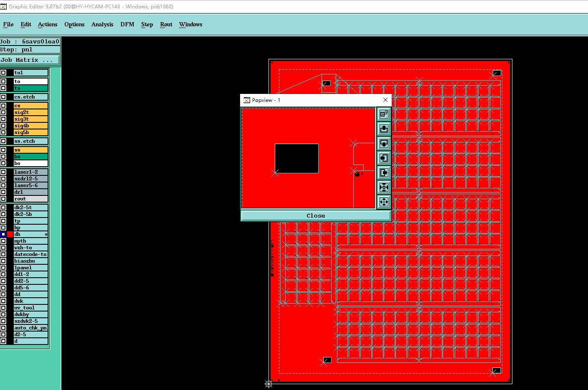Open the Edit menu
The image size is (588, 390).
(26, 24)
